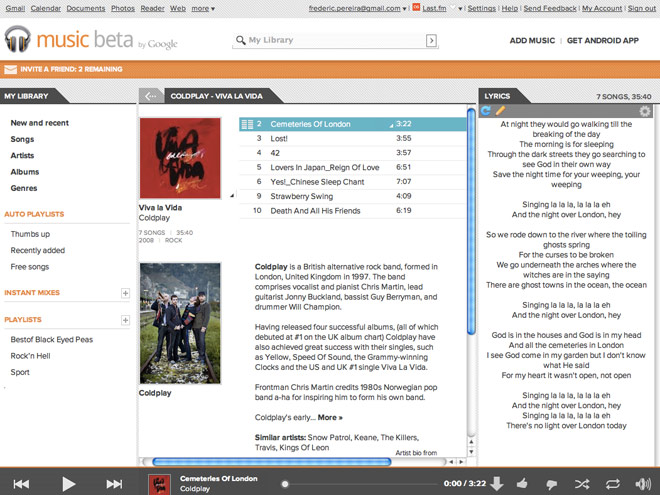Open the Artists library view
The height and width of the screenshot is (495, 660).
tap(22, 156)
